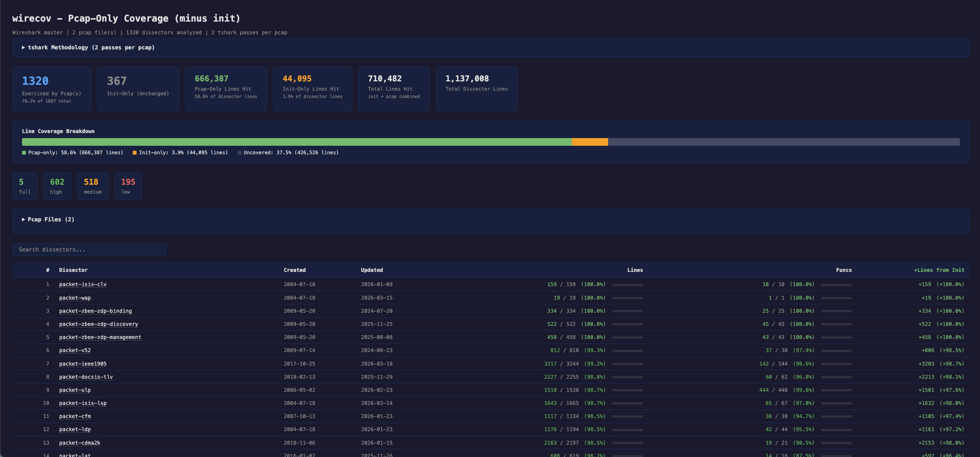Open the packet-ldp dissector link
This screenshot has height=457, width=980.
coord(75,429)
